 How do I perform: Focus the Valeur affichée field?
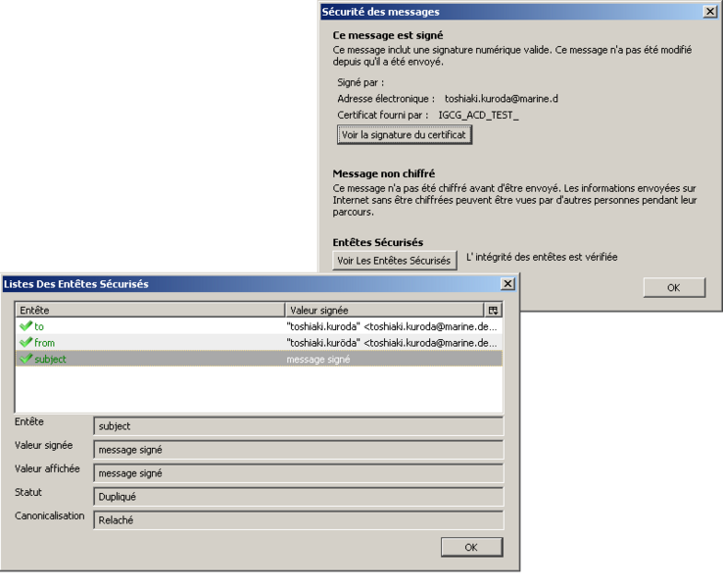tap(299, 473)
